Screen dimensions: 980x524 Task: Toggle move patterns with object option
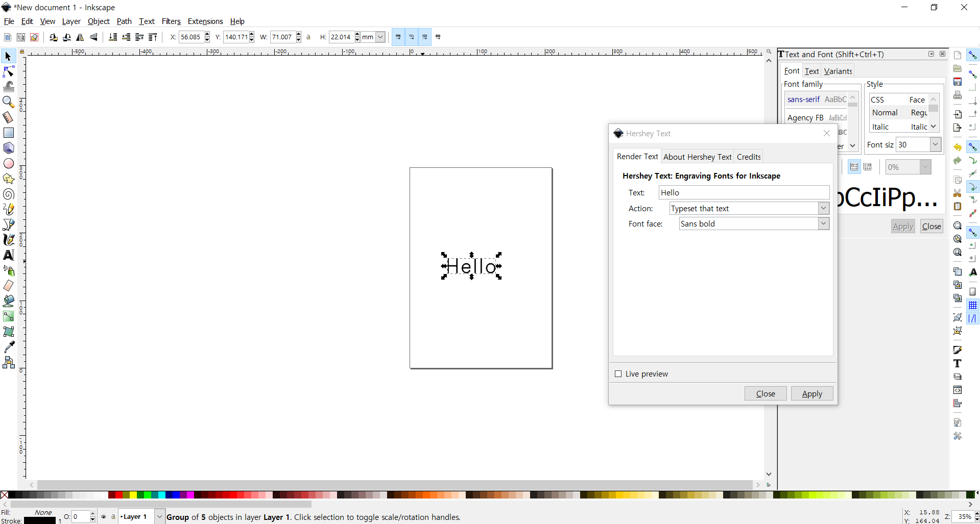pyautogui.click(x=438, y=37)
